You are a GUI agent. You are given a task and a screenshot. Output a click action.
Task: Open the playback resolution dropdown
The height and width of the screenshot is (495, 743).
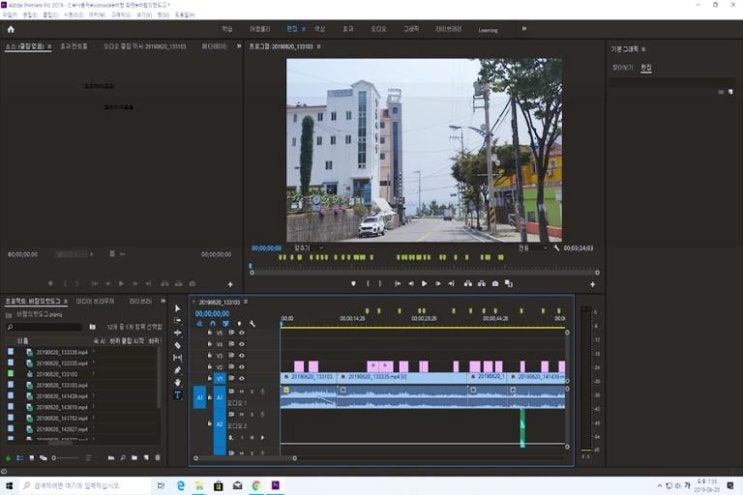pos(530,248)
